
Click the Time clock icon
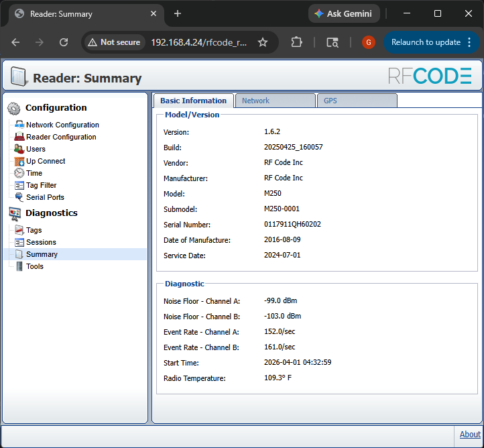click(19, 173)
